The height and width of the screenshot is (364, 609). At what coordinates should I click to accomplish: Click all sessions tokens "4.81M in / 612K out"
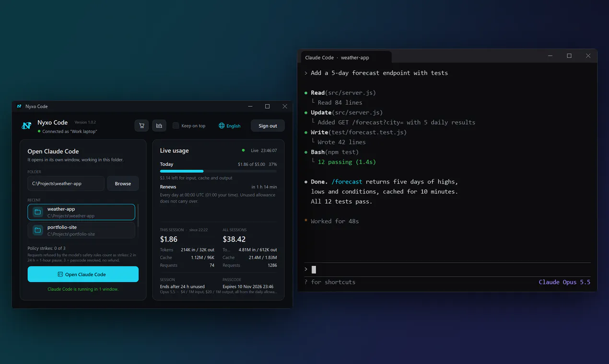pyautogui.click(x=258, y=250)
